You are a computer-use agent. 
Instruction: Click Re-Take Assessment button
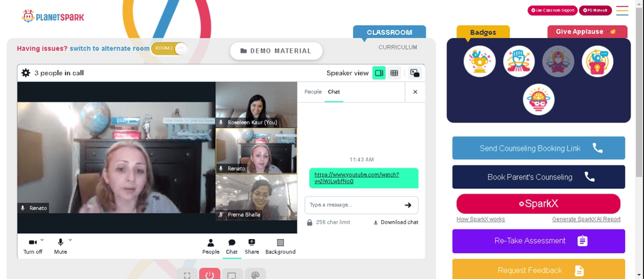(538, 241)
